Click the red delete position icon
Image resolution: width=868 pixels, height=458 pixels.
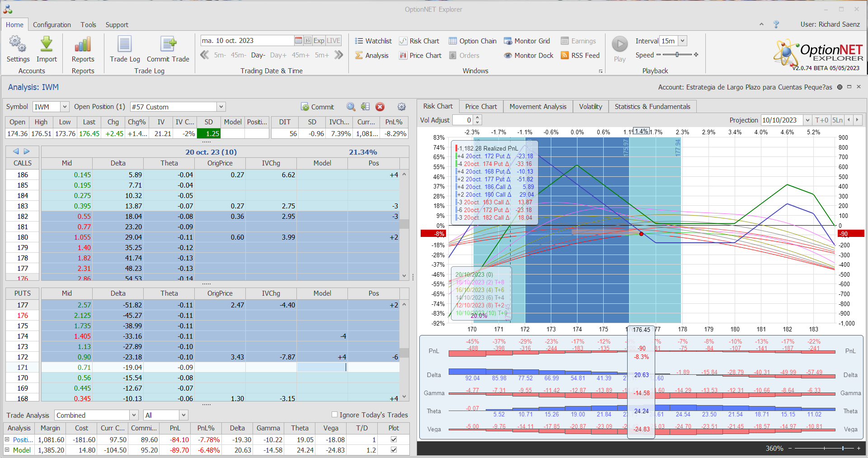tap(380, 107)
